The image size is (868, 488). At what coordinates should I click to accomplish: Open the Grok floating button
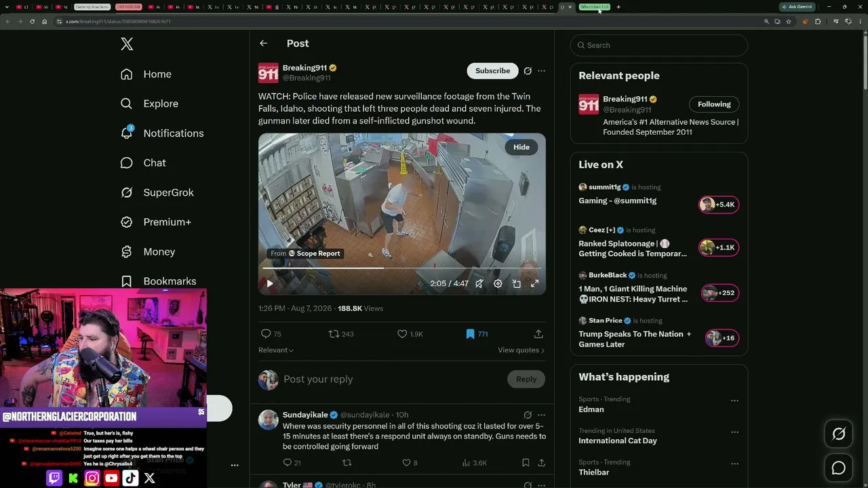(x=839, y=434)
